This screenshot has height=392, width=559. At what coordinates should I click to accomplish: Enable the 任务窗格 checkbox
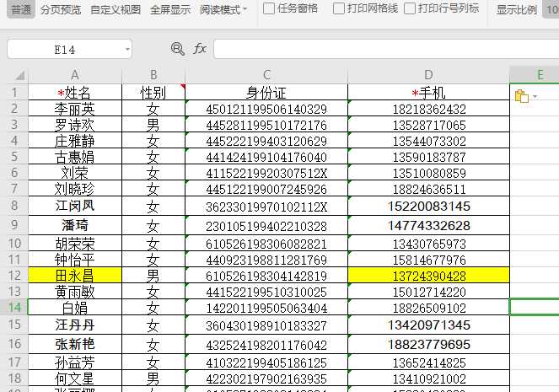click(x=268, y=8)
